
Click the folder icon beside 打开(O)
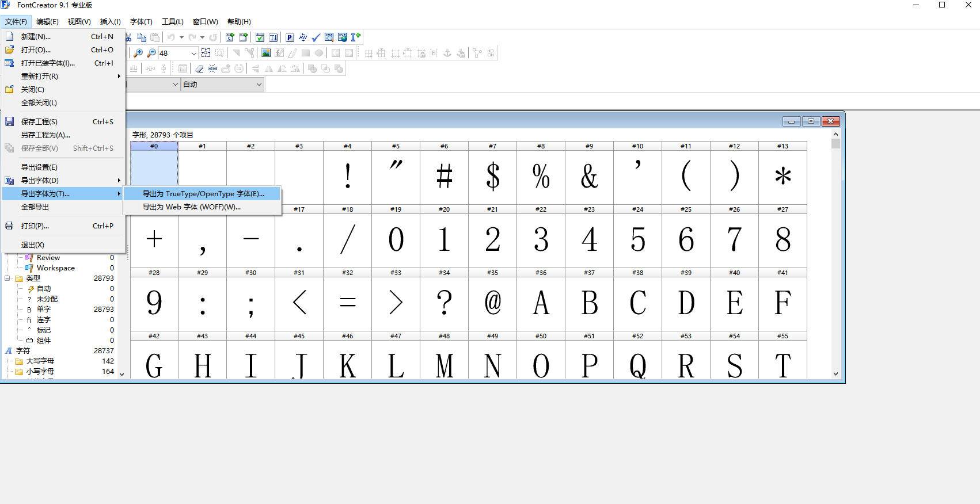tap(9, 49)
